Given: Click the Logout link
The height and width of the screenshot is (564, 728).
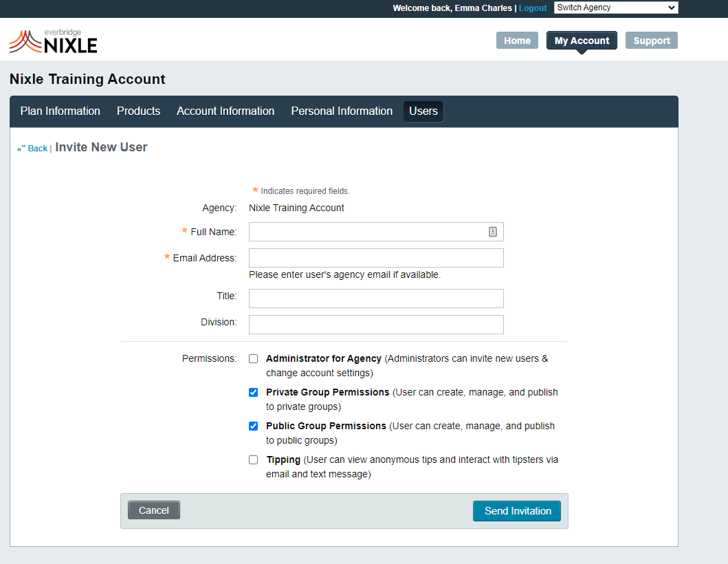Looking at the screenshot, I should (533, 8).
